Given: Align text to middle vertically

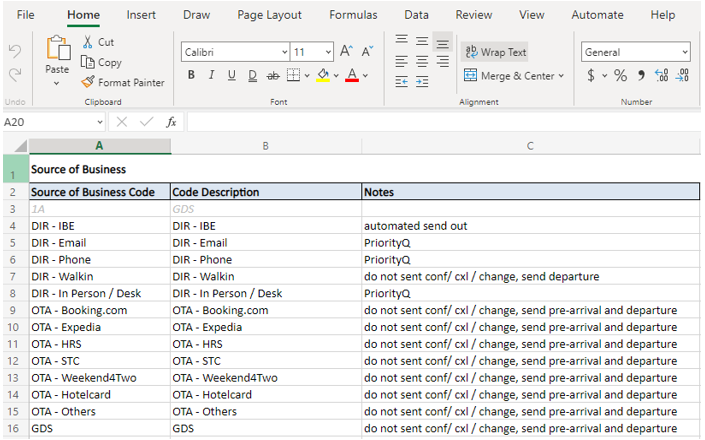Looking at the screenshot, I should (x=422, y=42).
